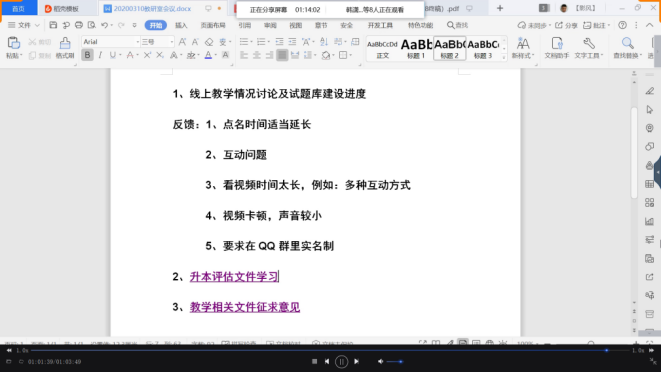661x372 pixels.
Task: Switch to the 插入 ribbon tab
Action: click(181, 25)
